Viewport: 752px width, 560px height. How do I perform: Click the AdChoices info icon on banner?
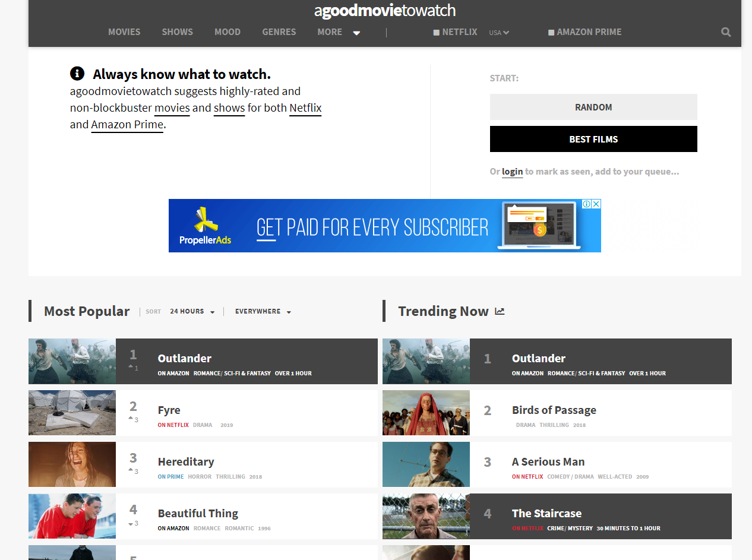click(x=586, y=204)
